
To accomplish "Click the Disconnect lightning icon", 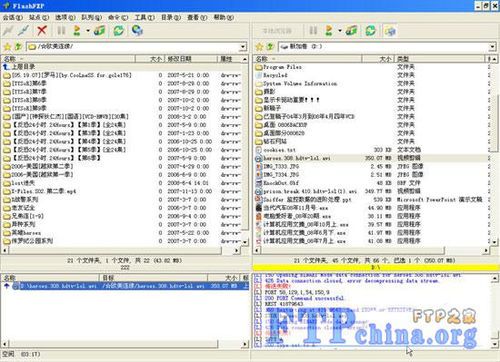I will [24, 31].
